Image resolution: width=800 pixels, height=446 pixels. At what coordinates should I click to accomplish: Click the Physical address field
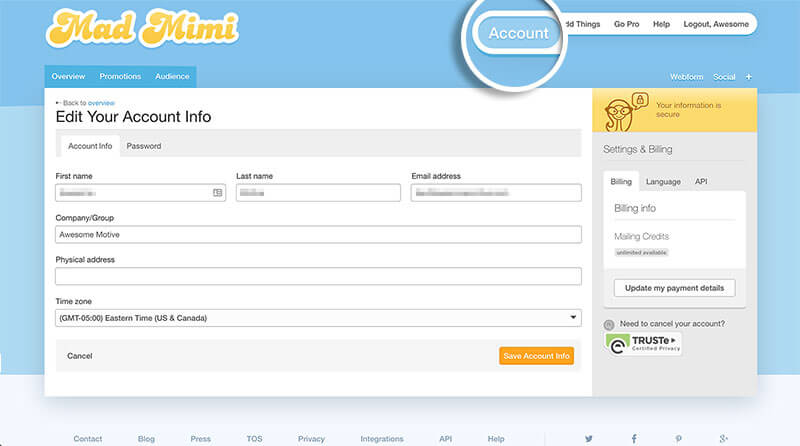coord(318,276)
